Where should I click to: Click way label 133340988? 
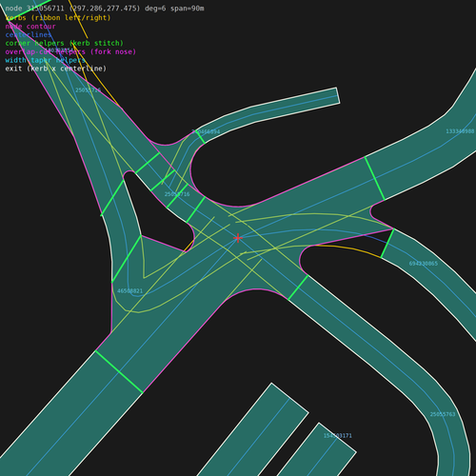(x=460, y=131)
